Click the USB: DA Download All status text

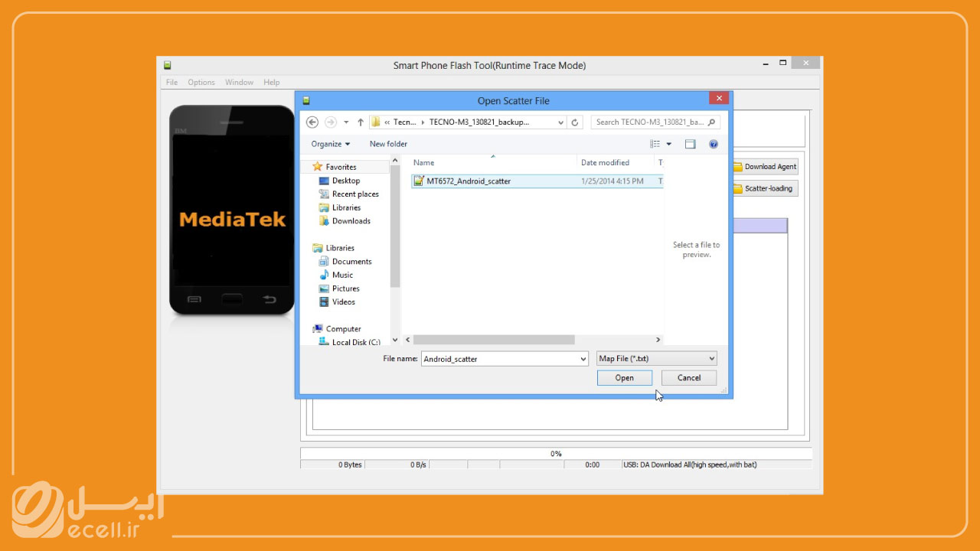coord(690,465)
